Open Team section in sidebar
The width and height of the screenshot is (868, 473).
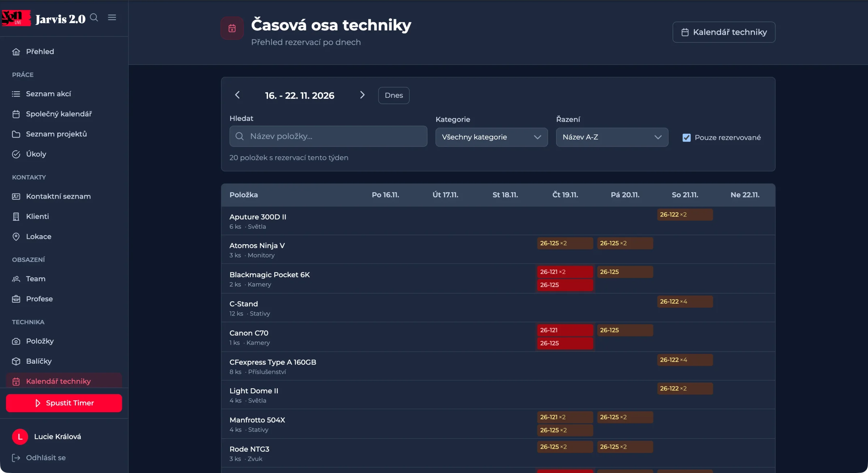click(64, 279)
